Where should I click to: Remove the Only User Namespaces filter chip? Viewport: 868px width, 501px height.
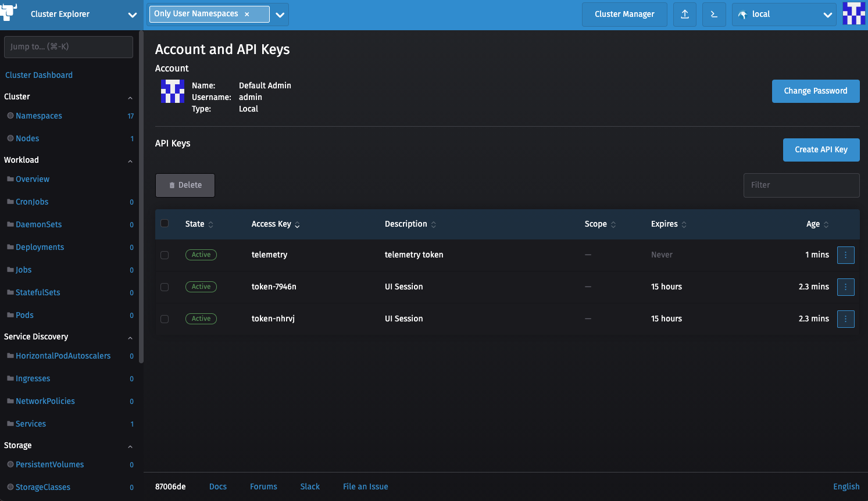coord(247,13)
